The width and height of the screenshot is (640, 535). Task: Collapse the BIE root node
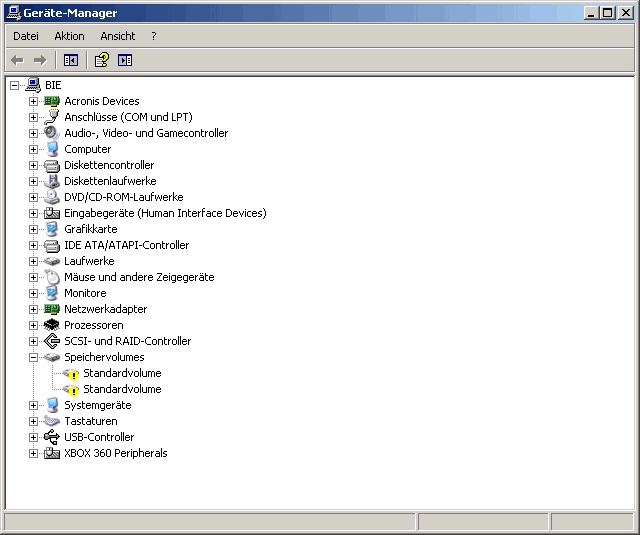[15, 85]
